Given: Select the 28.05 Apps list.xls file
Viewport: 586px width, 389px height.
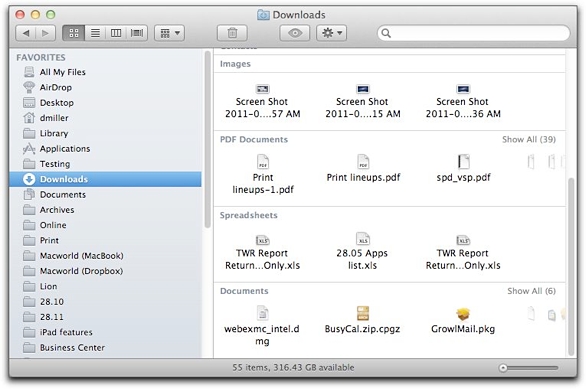Looking at the screenshot, I should click(x=362, y=251).
